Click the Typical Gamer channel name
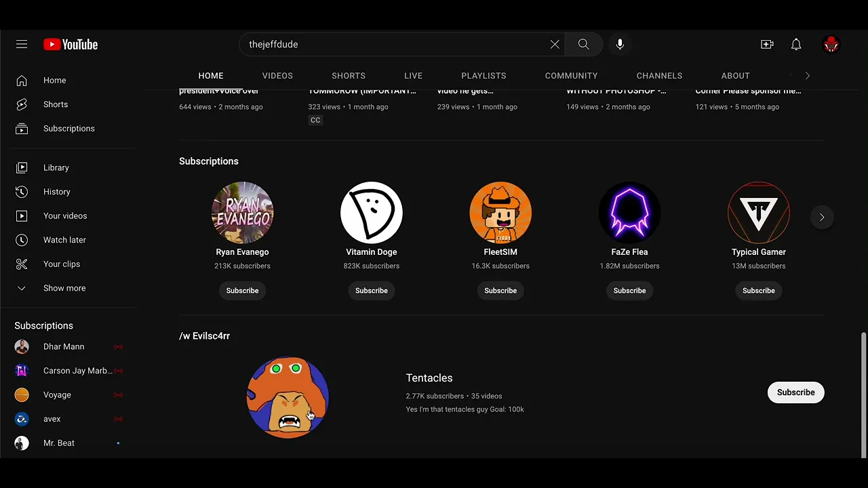This screenshot has width=868, height=488. coord(758,252)
